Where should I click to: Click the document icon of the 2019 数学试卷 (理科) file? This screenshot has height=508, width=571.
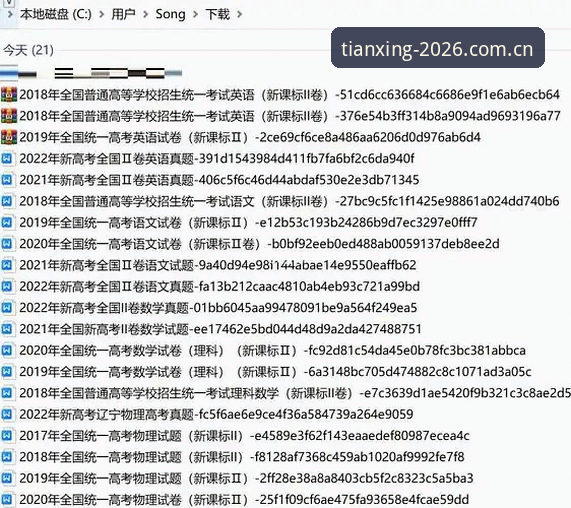(x=8, y=372)
